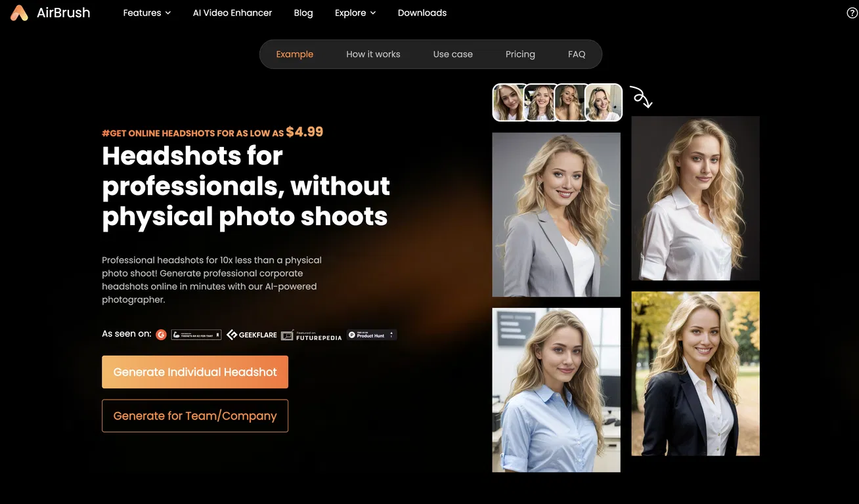Open the black blazer outdoor headshot
The height and width of the screenshot is (504, 859).
(695, 373)
